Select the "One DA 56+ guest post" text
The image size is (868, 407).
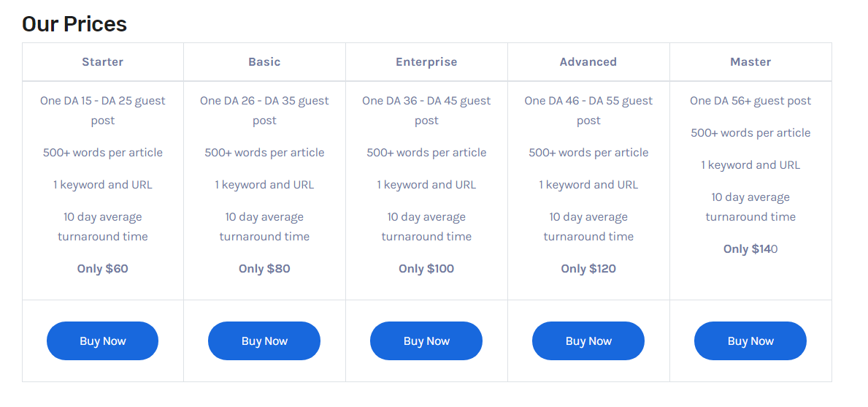pyautogui.click(x=750, y=101)
